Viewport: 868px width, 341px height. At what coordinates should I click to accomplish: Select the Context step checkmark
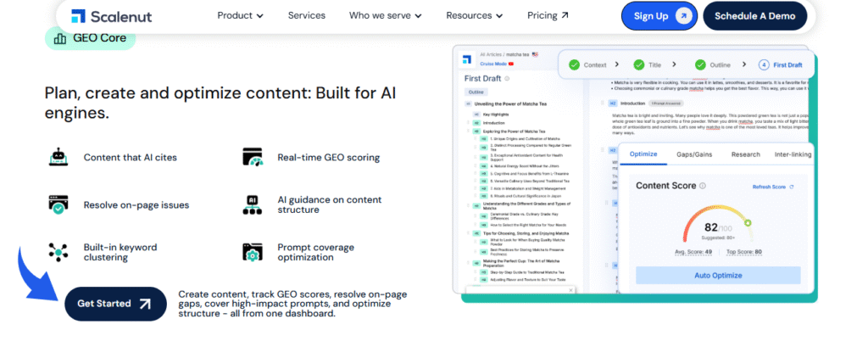[x=574, y=64]
